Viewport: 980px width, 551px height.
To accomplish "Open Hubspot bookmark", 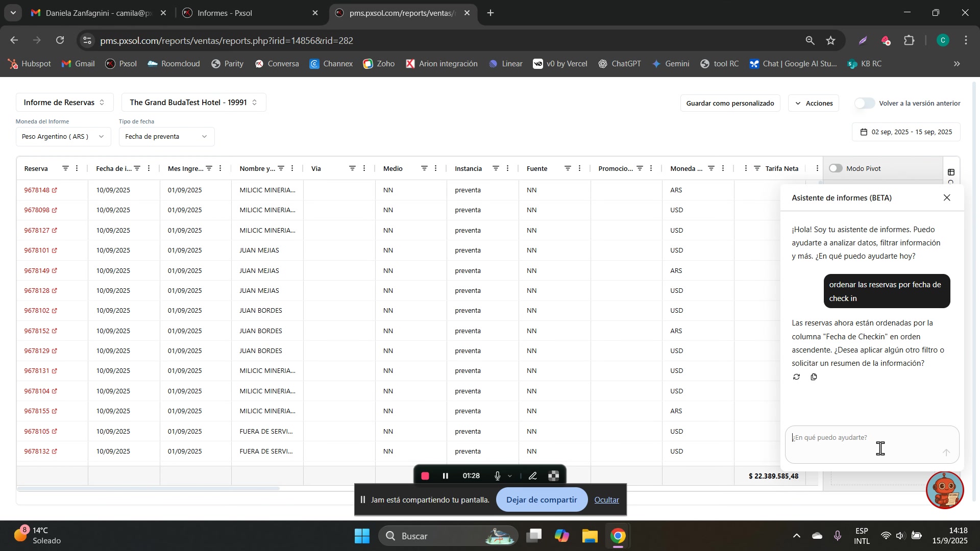I will pyautogui.click(x=30, y=64).
